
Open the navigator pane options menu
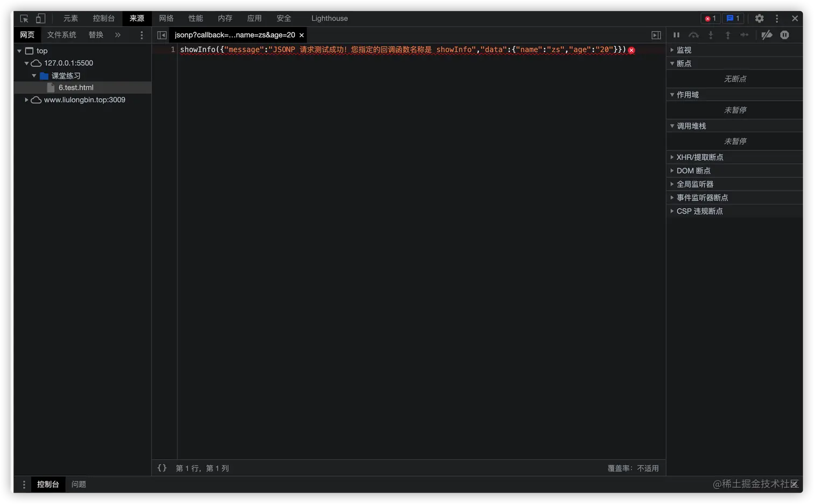142,35
